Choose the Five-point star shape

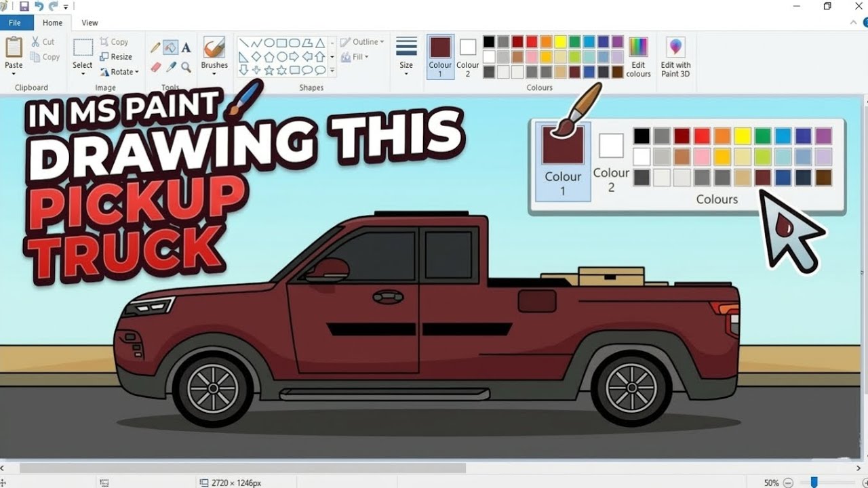pos(269,70)
